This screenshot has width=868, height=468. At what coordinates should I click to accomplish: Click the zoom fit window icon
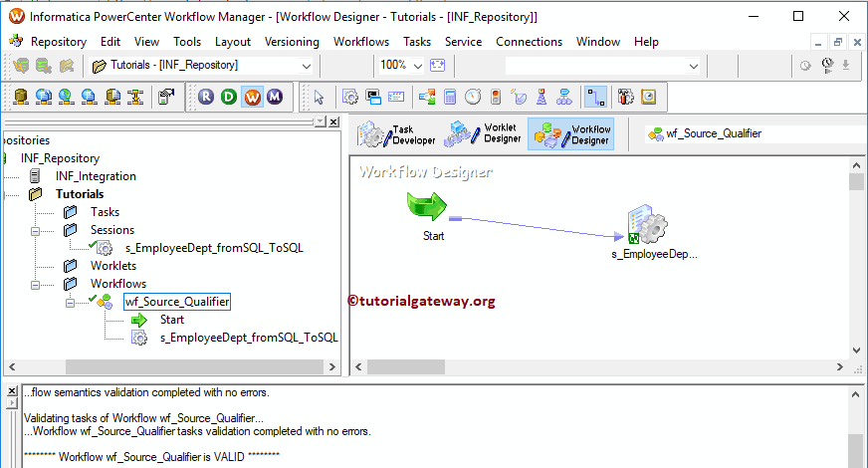437,66
